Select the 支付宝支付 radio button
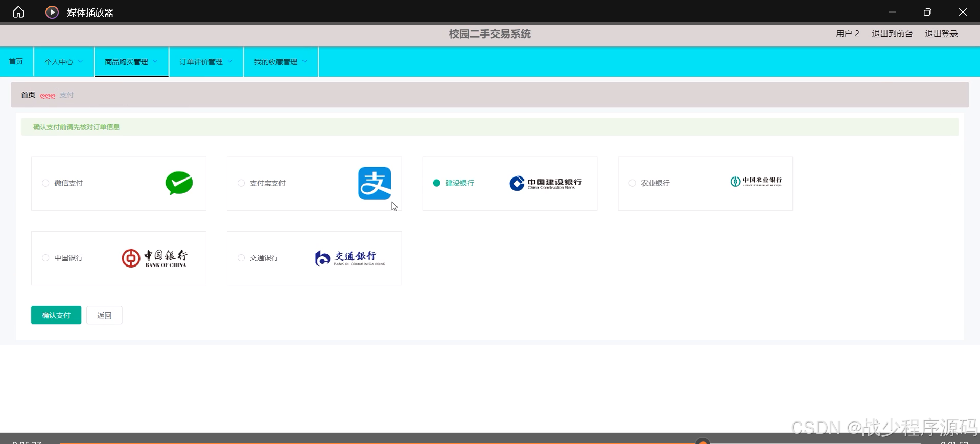 click(x=241, y=183)
